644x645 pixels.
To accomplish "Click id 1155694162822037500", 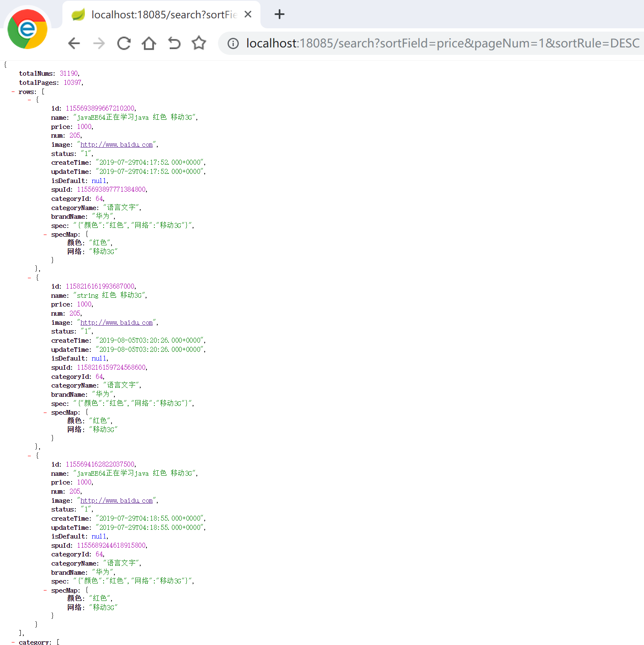I will 100,465.
